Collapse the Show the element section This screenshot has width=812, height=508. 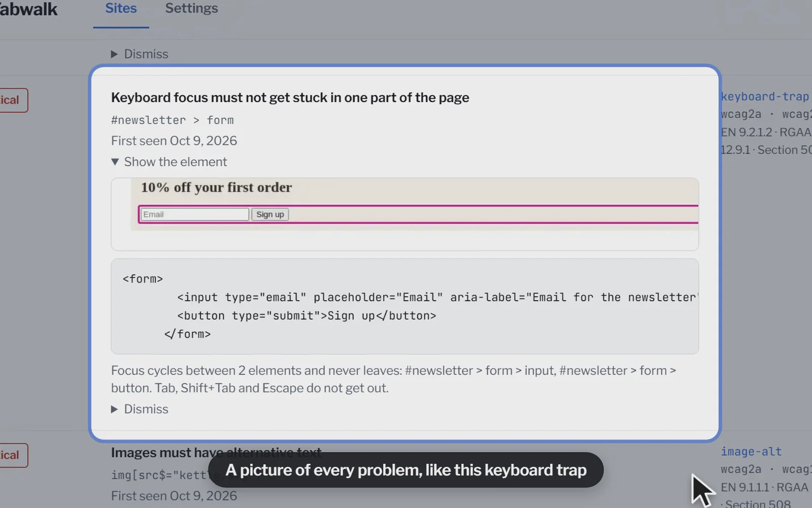click(x=169, y=162)
